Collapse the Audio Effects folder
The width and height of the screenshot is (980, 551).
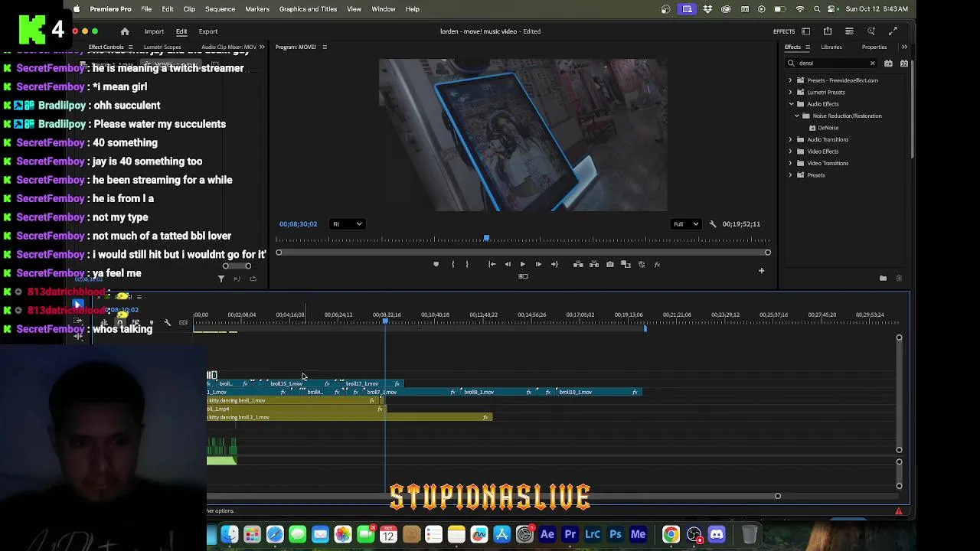[x=791, y=104]
